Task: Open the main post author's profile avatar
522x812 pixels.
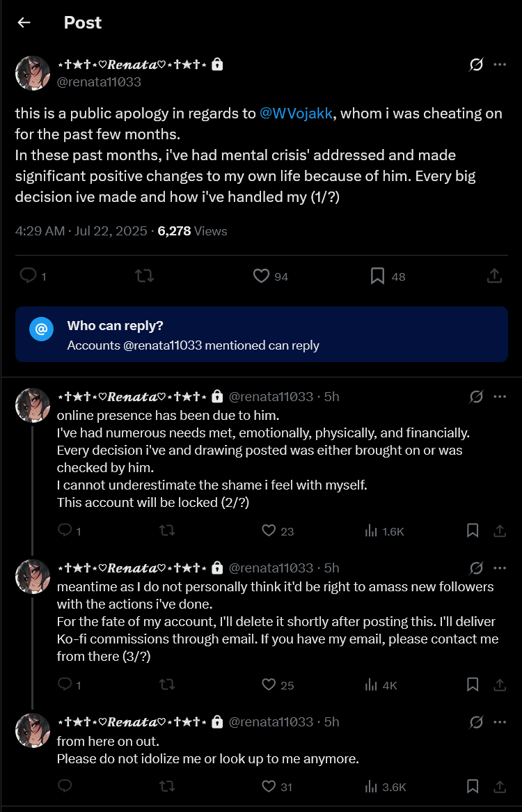Action: tap(33, 73)
